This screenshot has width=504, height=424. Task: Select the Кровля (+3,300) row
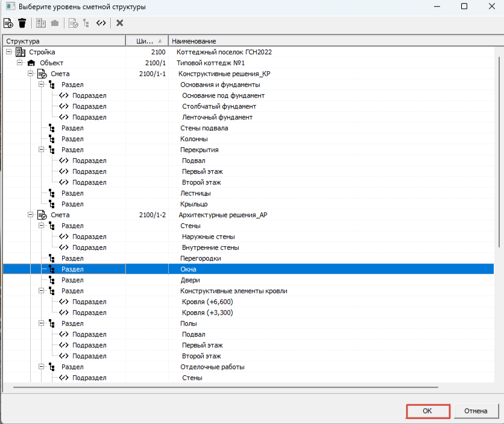coord(248,313)
